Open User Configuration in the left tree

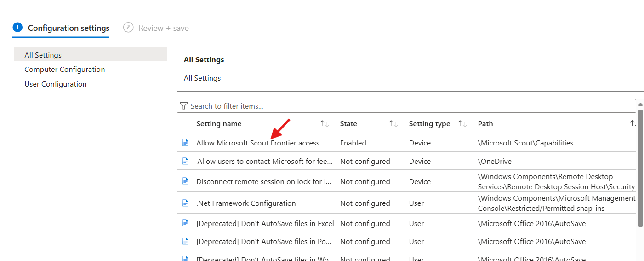coord(56,84)
